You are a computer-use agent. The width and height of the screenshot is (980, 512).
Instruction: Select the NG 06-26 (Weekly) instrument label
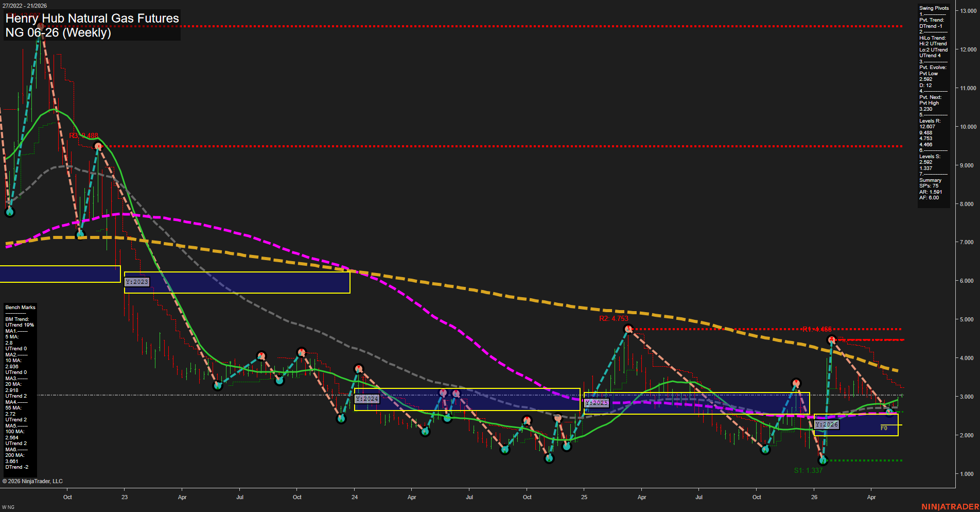pos(58,32)
